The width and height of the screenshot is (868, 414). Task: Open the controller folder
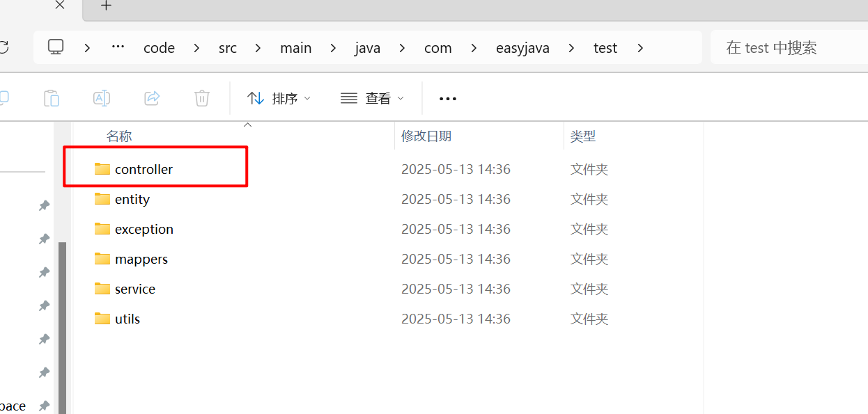(x=144, y=169)
